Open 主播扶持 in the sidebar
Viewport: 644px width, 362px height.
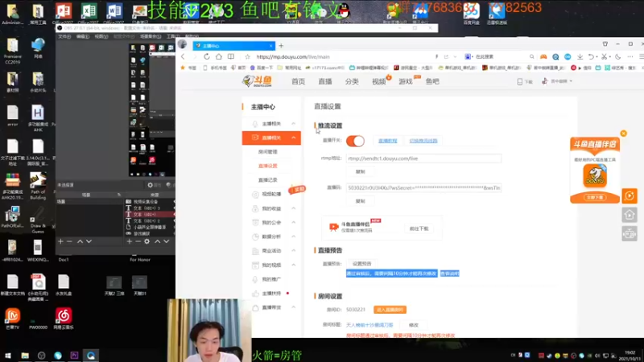(x=271, y=294)
